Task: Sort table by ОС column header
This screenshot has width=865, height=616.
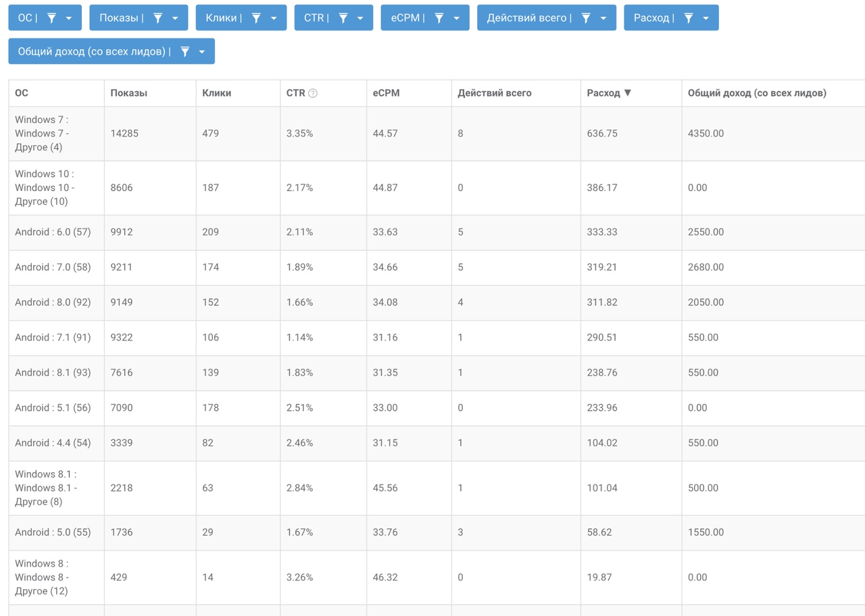Action: (x=22, y=93)
